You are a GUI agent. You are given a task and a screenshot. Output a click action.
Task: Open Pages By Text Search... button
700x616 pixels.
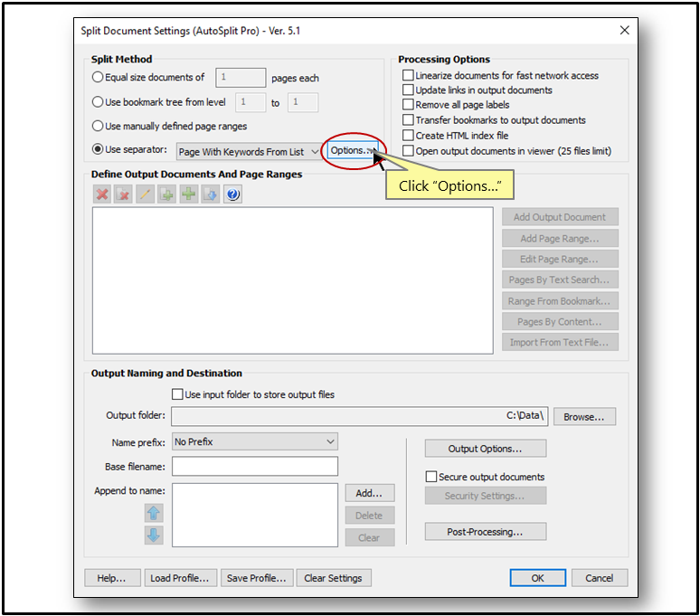[x=560, y=280]
